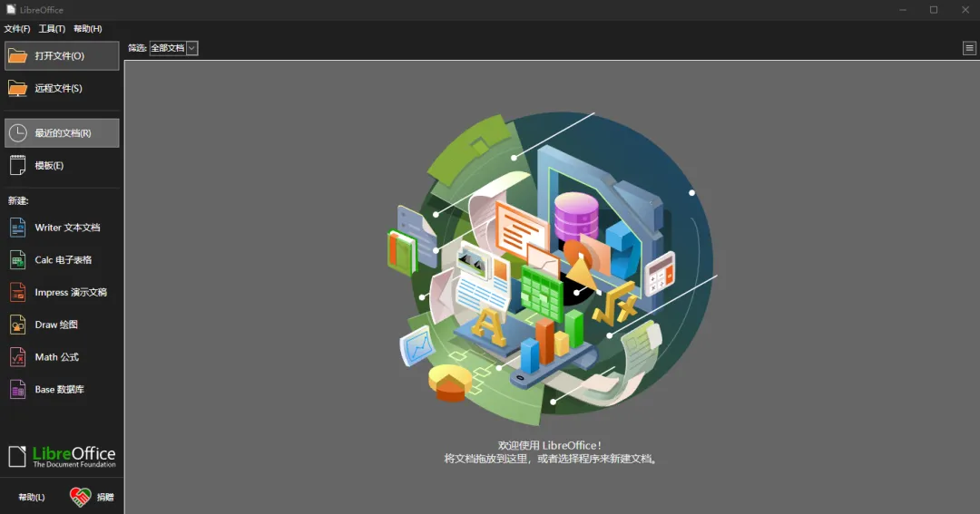Screen dimensions: 980x514
Task: Click the Recent Documents clock icon
Action: click(17, 133)
